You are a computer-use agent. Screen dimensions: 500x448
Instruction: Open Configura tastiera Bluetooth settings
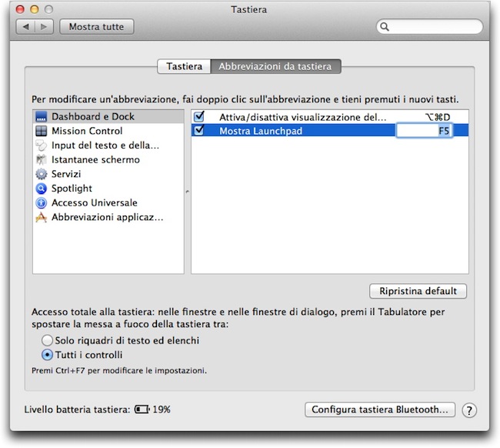tap(380, 410)
